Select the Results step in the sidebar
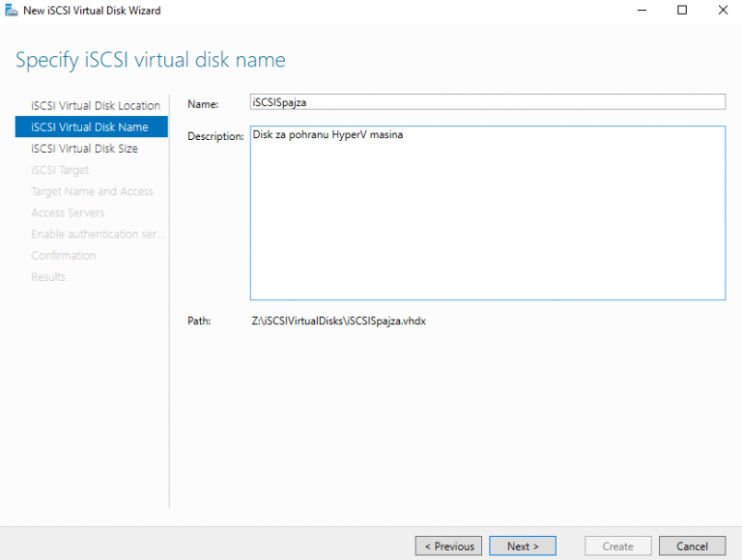This screenshot has height=560, width=742. pos(48,277)
